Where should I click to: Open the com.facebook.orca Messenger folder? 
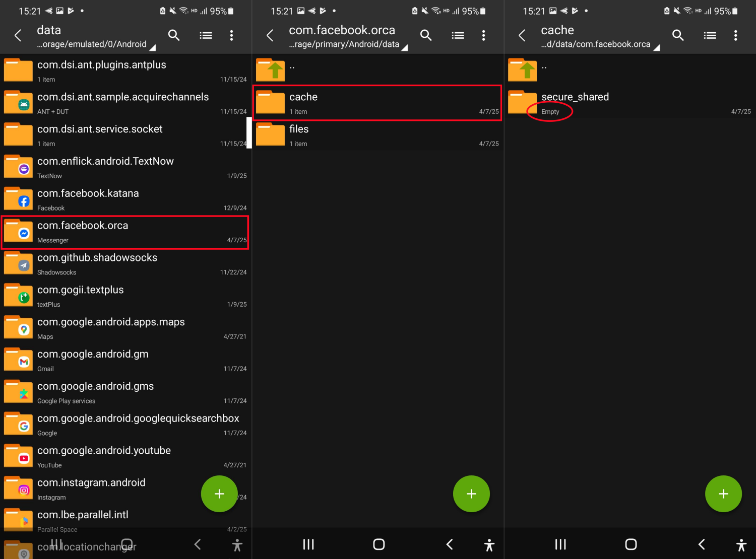pos(125,232)
